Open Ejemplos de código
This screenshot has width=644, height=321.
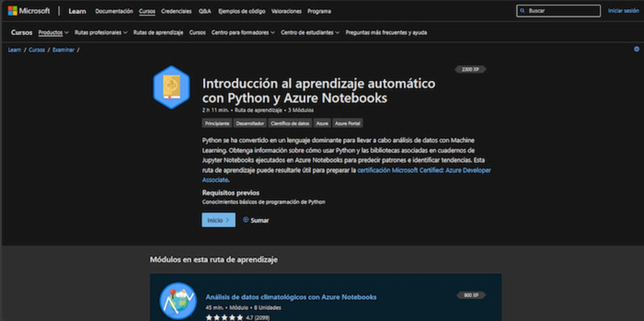click(x=242, y=11)
